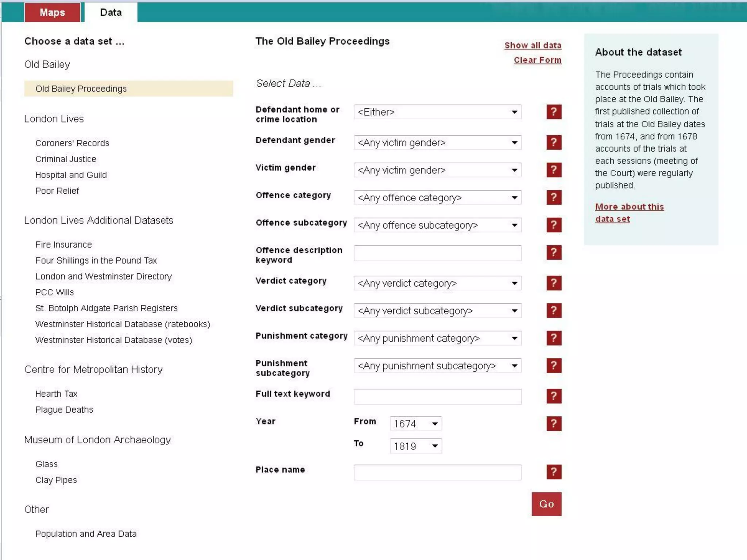Screen dimensions: 747x560
Task: Expand the Year From 1674 dropdown
Action: 415,424
